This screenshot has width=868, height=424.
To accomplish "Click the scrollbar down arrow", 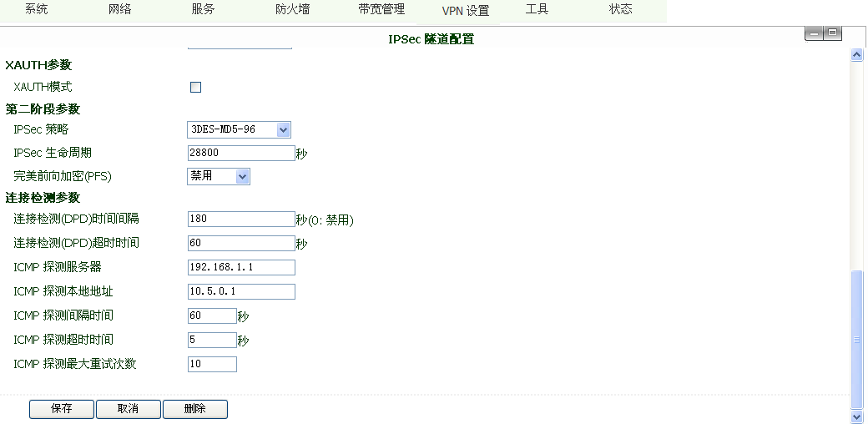I will (855, 416).
